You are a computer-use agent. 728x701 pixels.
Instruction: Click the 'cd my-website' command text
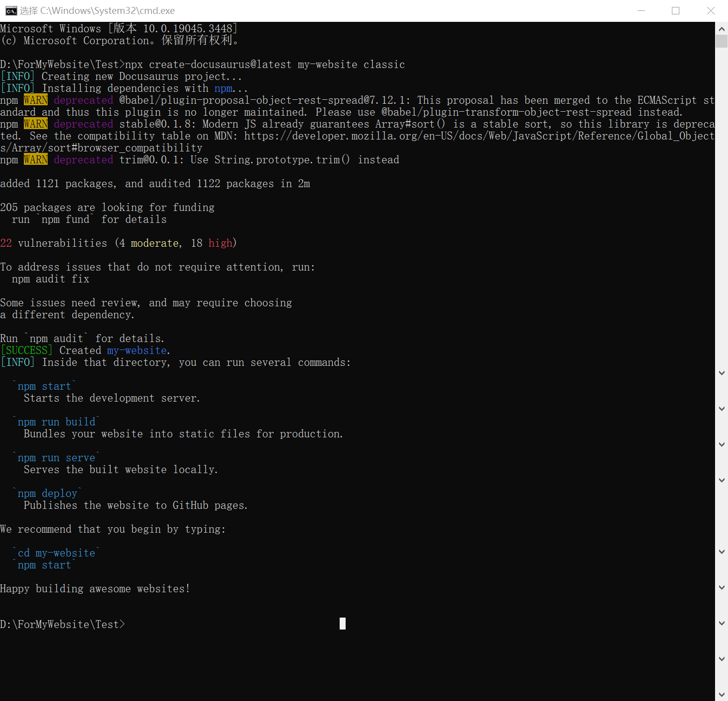pyautogui.click(x=57, y=553)
